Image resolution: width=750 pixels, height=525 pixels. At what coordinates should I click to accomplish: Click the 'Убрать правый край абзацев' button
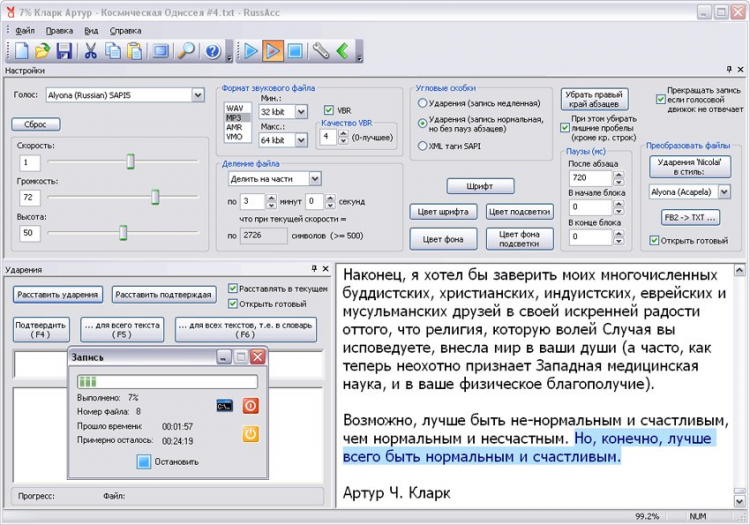pos(595,99)
